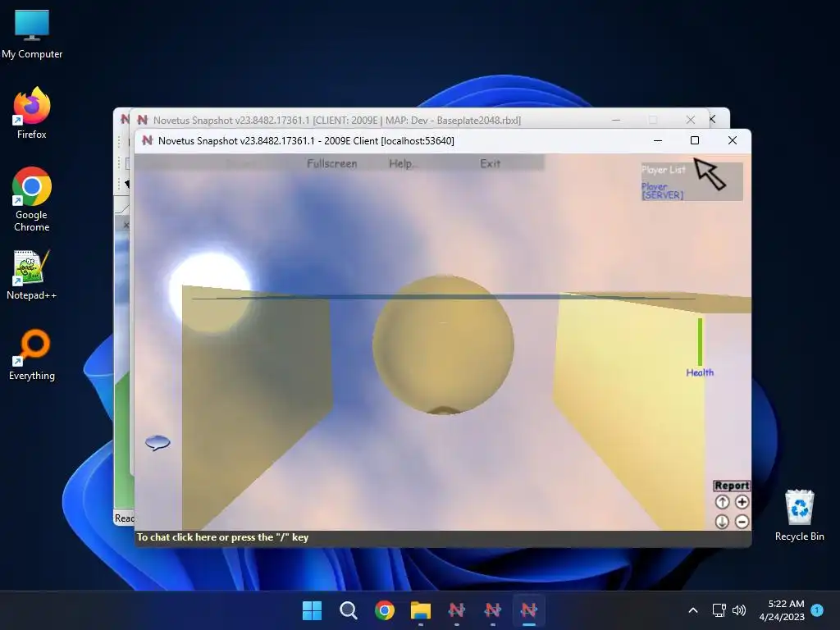Open taskbar Search

(348, 610)
